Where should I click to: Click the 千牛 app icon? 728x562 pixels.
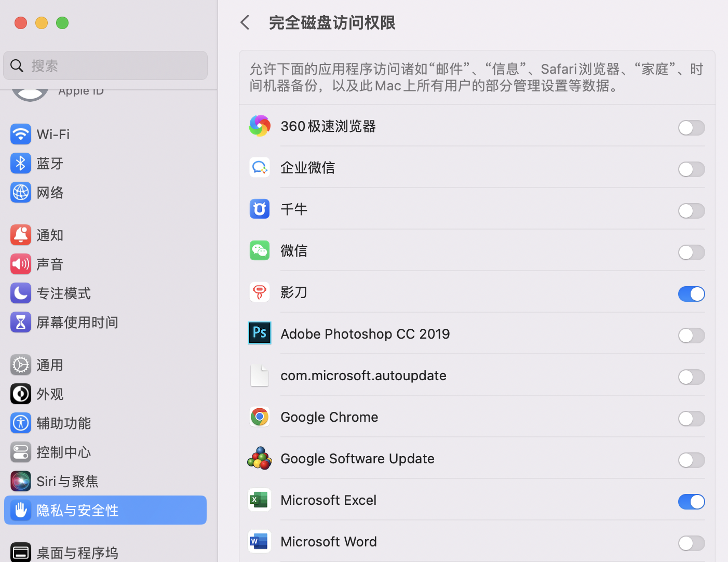pos(260,209)
